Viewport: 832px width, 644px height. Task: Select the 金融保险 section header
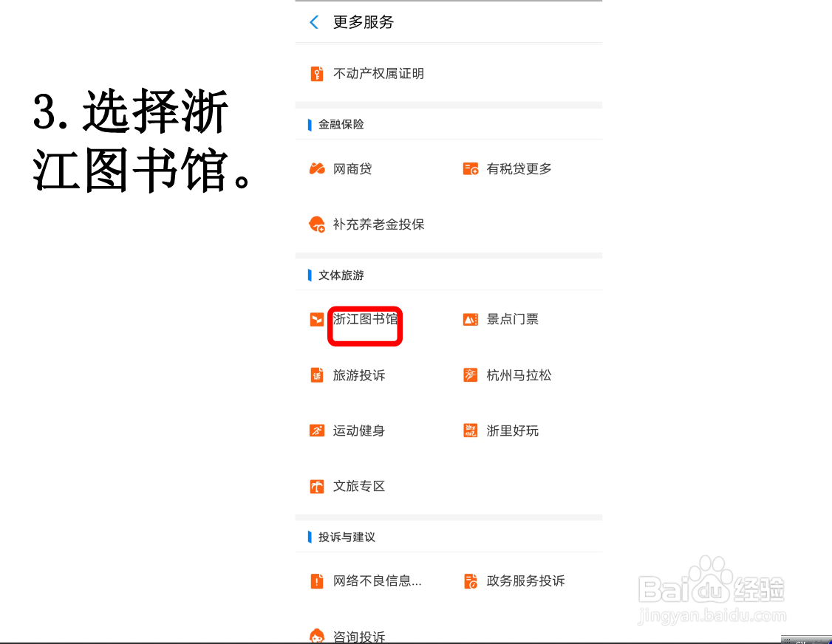click(x=341, y=124)
